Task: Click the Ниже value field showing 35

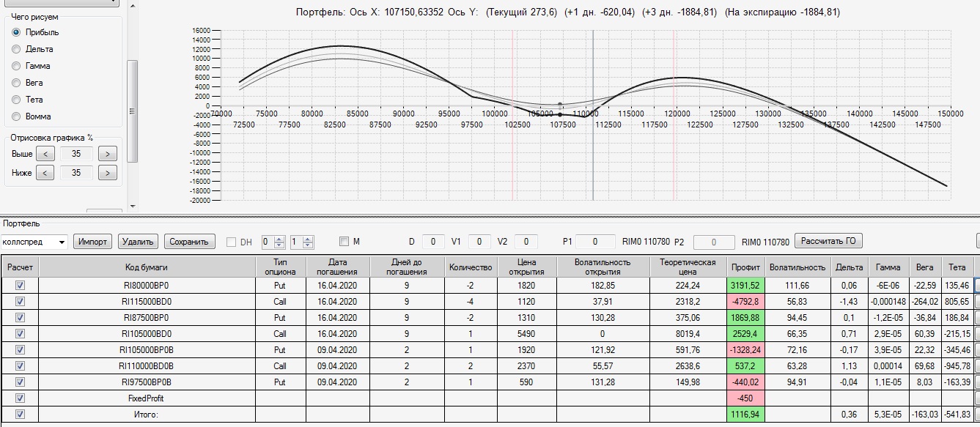Action: (x=76, y=173)
